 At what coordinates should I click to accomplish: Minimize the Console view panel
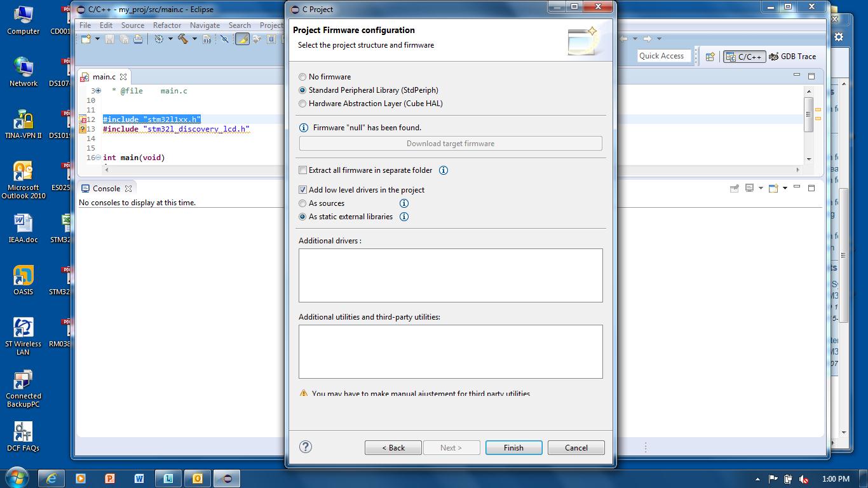pyautogui.click(x=797, y=187)
